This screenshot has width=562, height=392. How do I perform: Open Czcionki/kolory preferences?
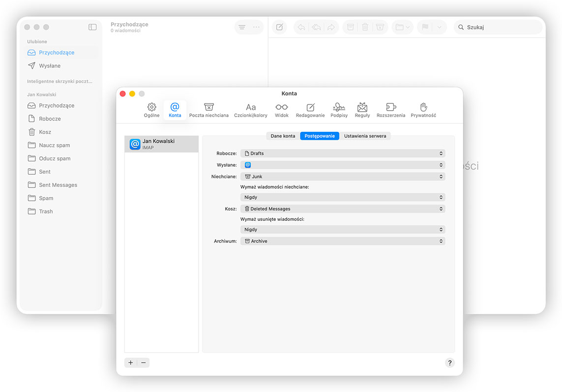[251, 109]
